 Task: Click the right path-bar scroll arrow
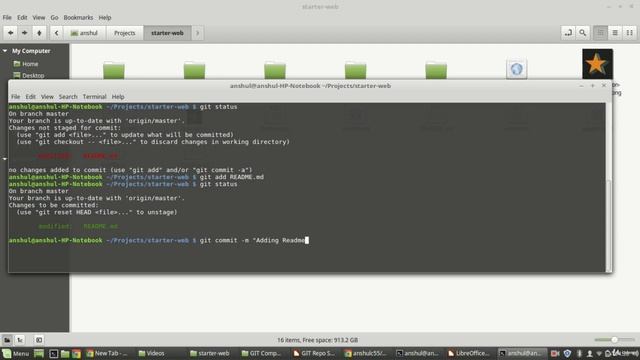198,33
